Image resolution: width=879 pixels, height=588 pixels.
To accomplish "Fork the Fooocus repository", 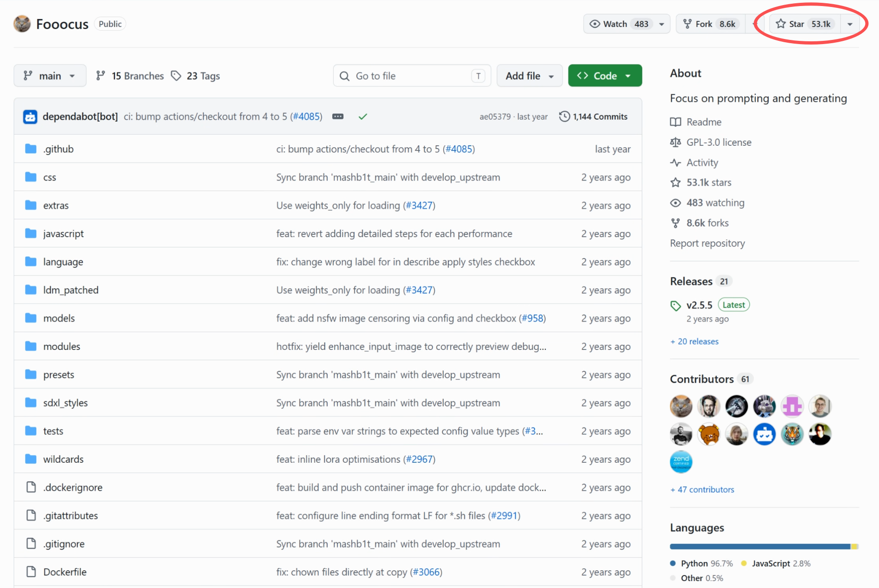I will coord(710,24).
